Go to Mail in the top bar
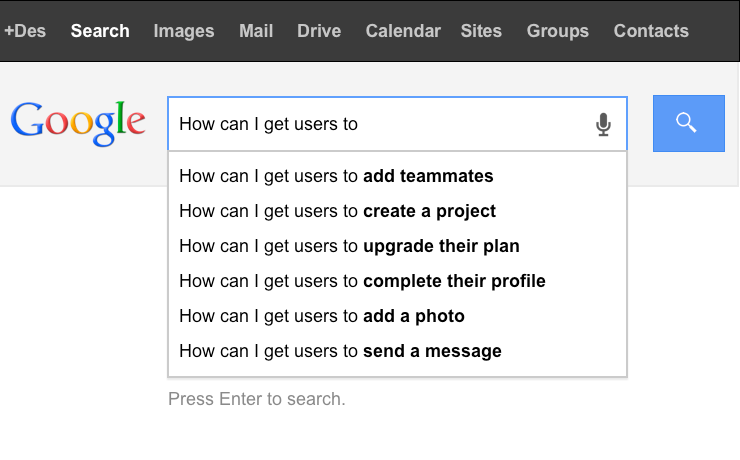 point(256,31)
